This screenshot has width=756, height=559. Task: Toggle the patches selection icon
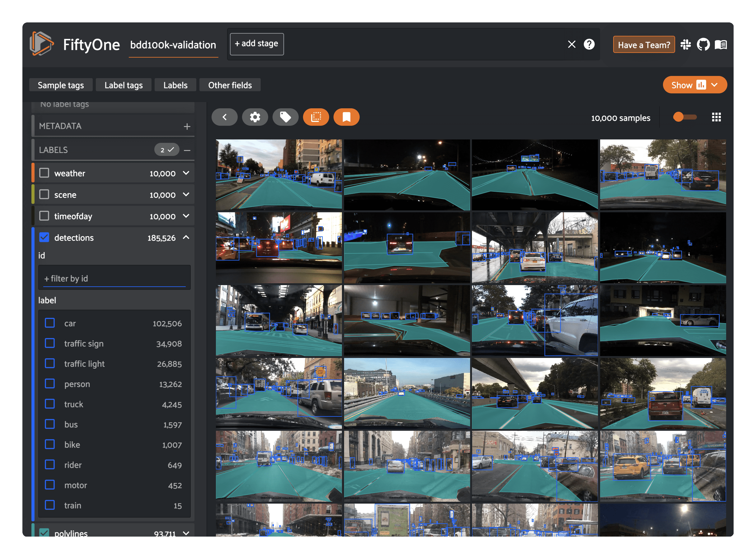[x=316, y=117]
